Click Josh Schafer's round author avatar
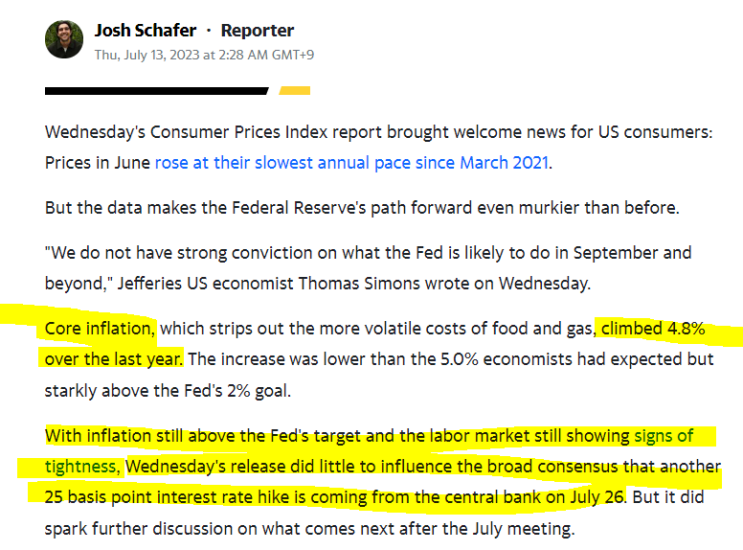Screen dimensions: 743x550 (x=64, y=40)
